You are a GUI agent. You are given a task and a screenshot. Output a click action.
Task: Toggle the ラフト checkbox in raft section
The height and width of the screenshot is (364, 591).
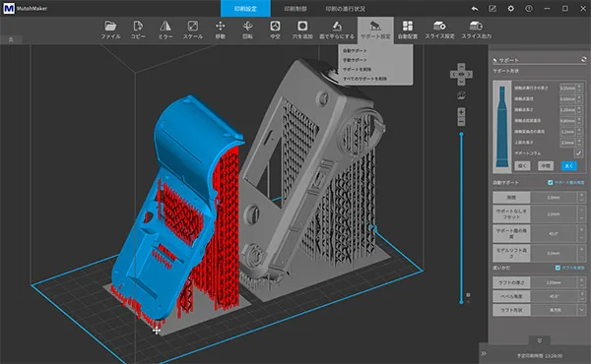pos(558,268)
